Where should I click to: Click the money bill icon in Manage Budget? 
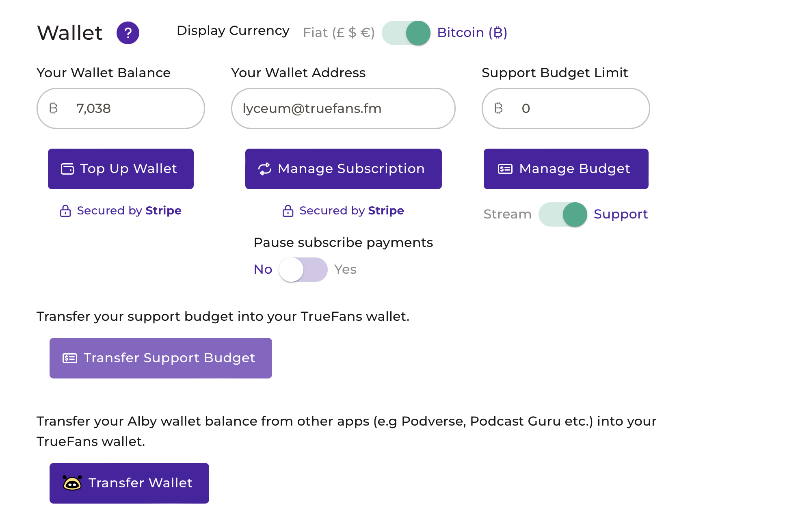(505, 169)
